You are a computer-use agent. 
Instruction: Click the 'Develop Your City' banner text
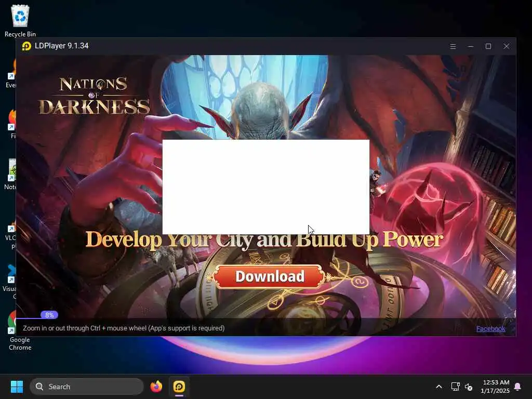point(264,240)
